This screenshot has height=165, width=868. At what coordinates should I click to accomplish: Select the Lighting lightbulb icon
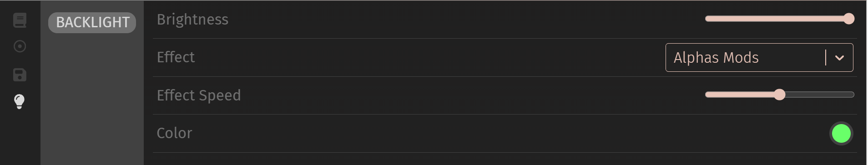pyautogui.click(x=20, y=101)
